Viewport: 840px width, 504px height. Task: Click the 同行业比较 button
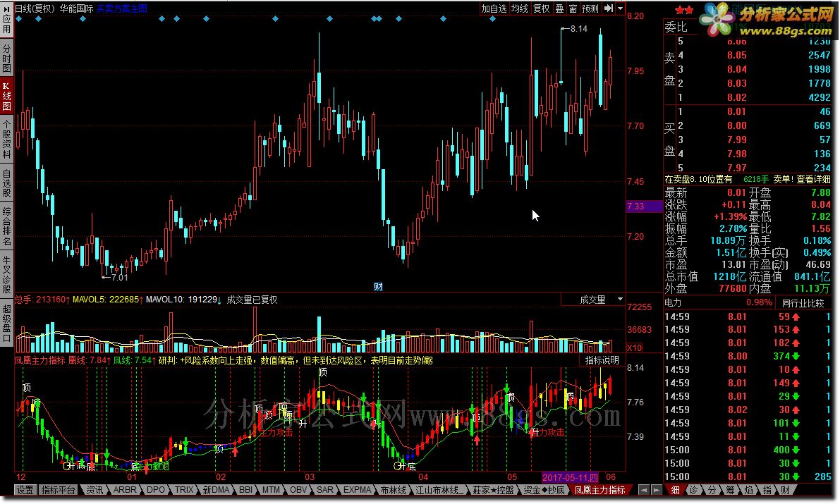tap(803, 303)
